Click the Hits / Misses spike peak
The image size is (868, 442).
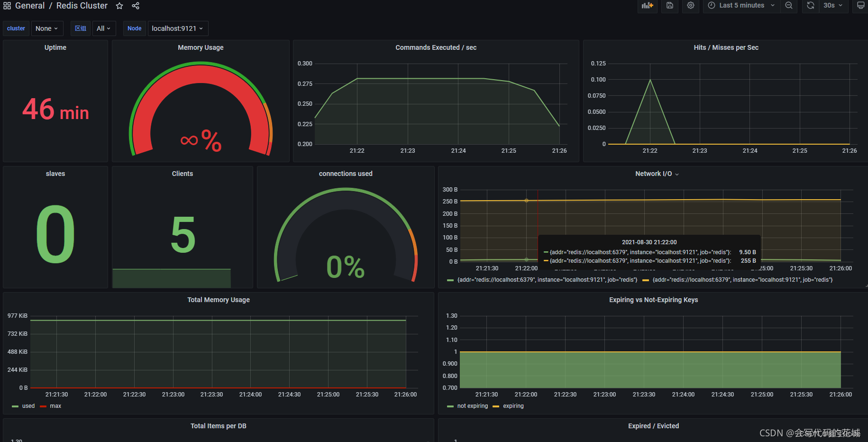[x=650, y=80]
